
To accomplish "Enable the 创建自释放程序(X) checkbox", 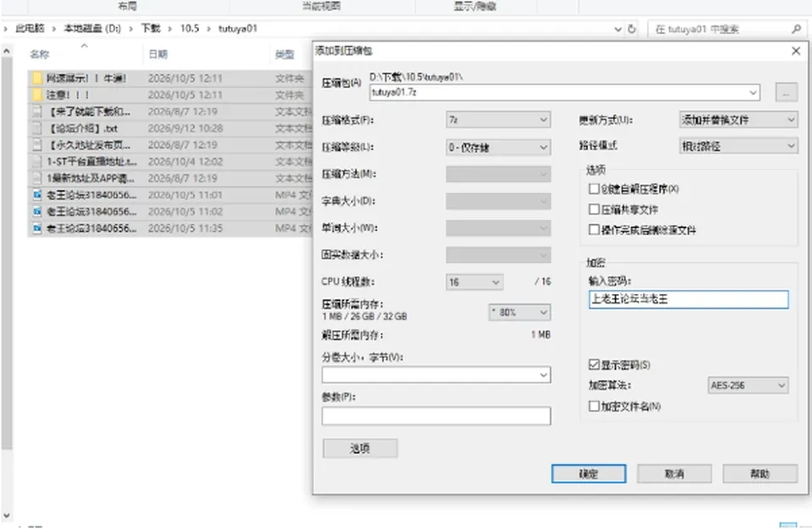I will [594, 189].
